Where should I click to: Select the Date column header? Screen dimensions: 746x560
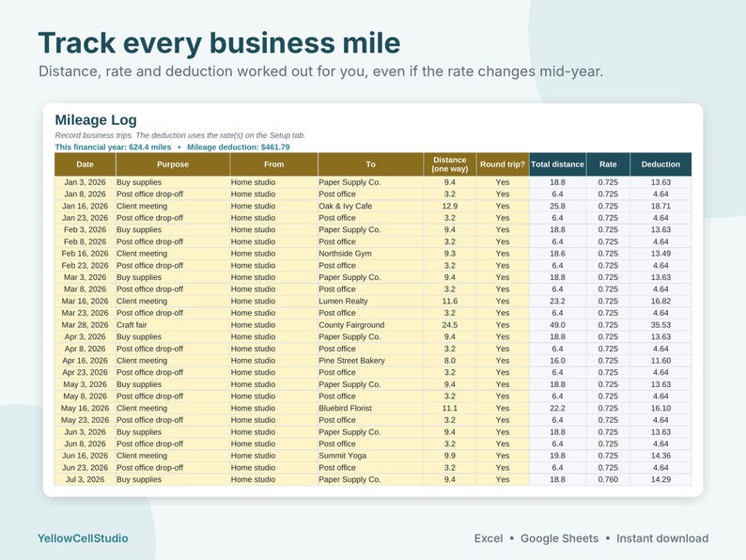pyautogui.click(x=85, y=164)
